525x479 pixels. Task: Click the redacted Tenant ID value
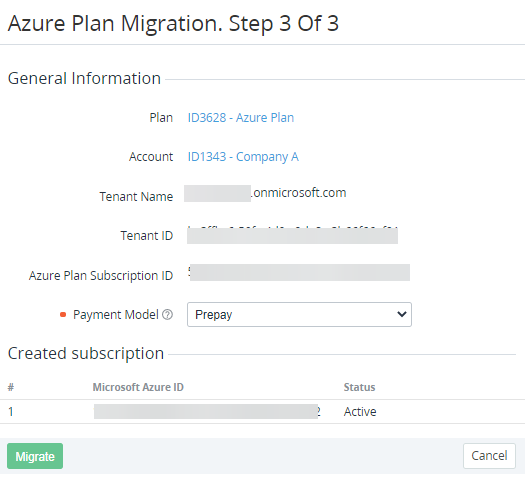tap(292, 235)
